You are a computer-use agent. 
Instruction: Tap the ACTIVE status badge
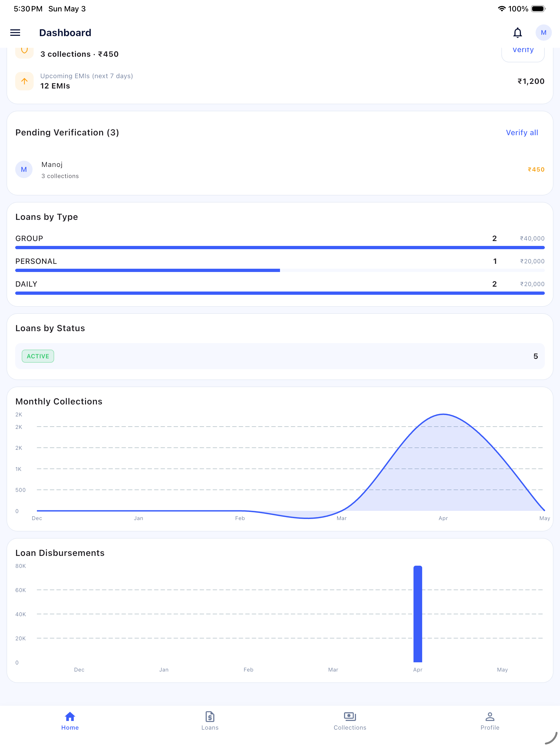click(38, 356)
